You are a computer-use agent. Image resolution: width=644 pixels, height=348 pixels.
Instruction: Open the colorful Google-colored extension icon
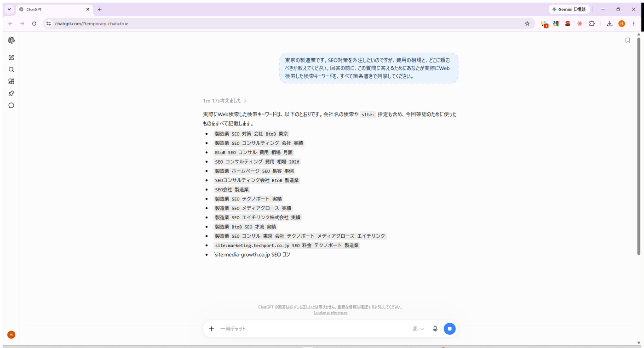point(556,23)
